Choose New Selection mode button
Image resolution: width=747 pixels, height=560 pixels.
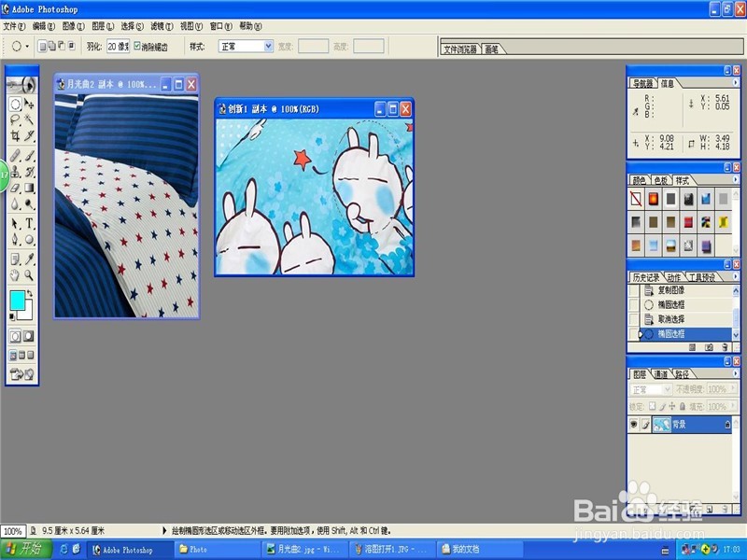tap(42, 46)
